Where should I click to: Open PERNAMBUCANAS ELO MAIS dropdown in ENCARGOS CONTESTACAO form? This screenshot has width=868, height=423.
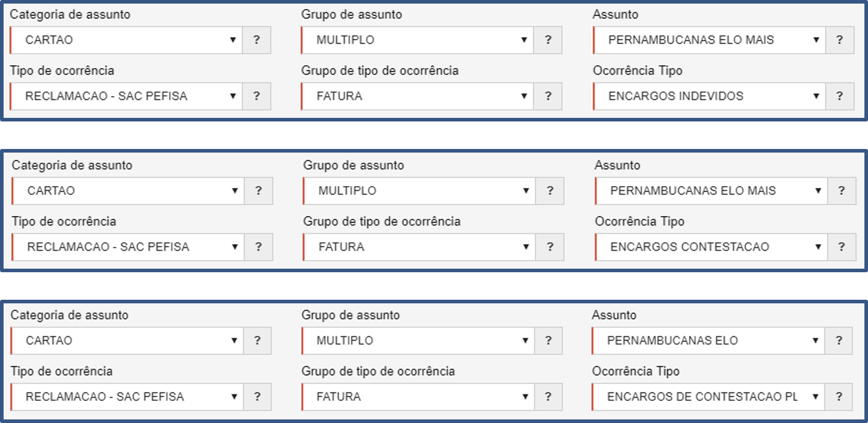[x=711, y=191]
